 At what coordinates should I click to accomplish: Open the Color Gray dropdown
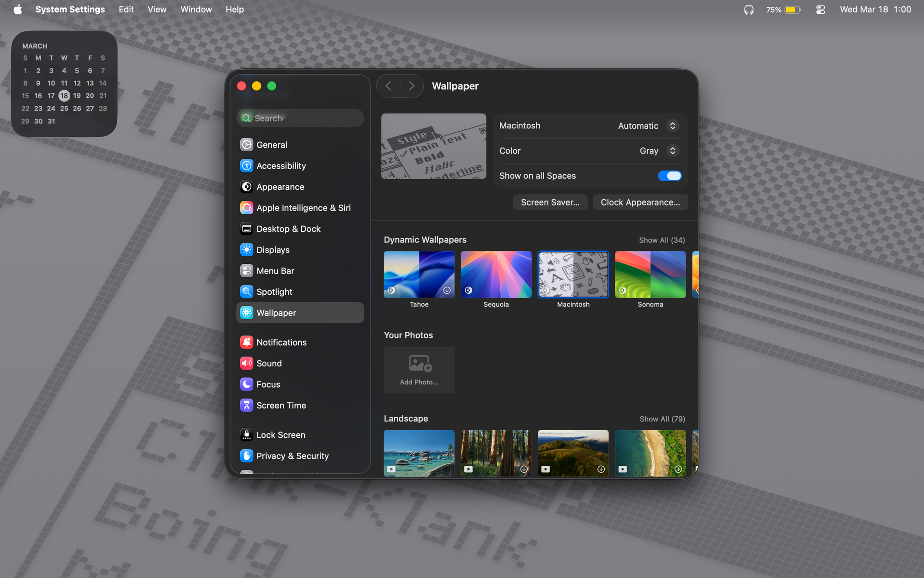point(672,151)
